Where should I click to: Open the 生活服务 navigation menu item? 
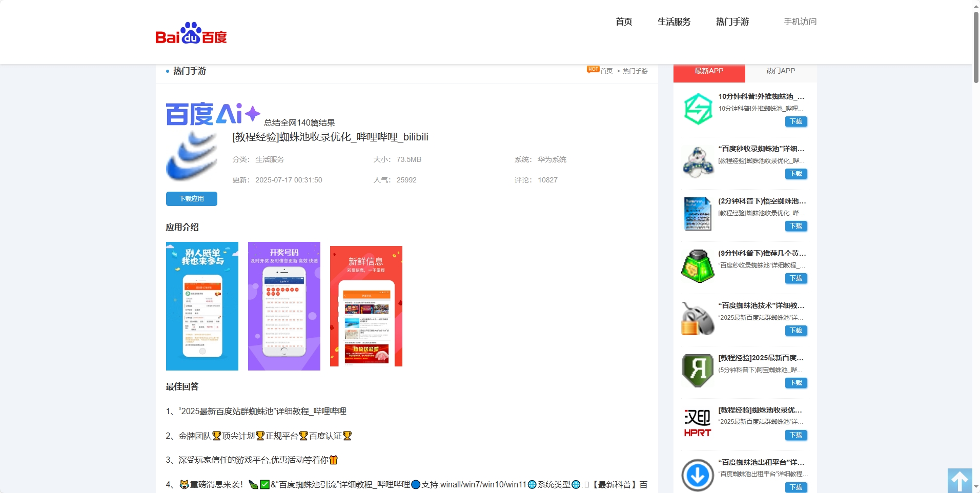pos(674,22)
